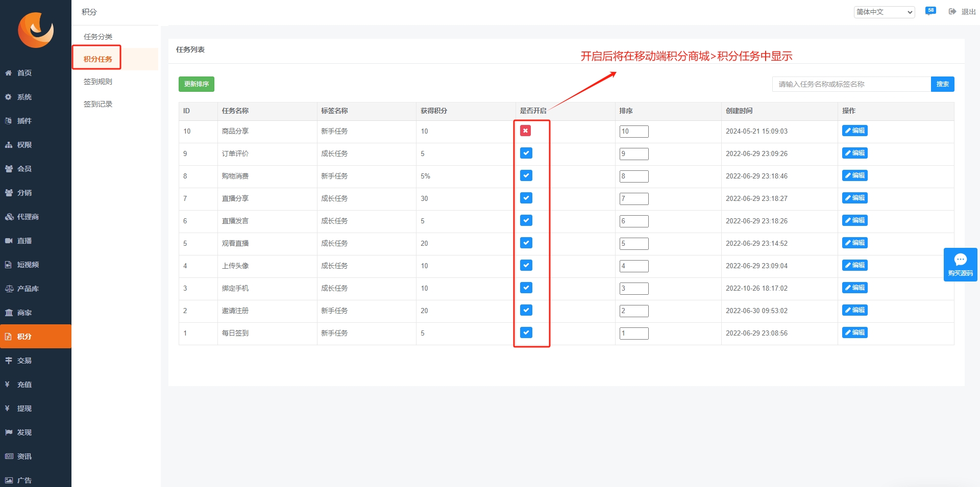Click the sort field for 绑定手机
Screen dimensions: 980x487
[634, 289]
